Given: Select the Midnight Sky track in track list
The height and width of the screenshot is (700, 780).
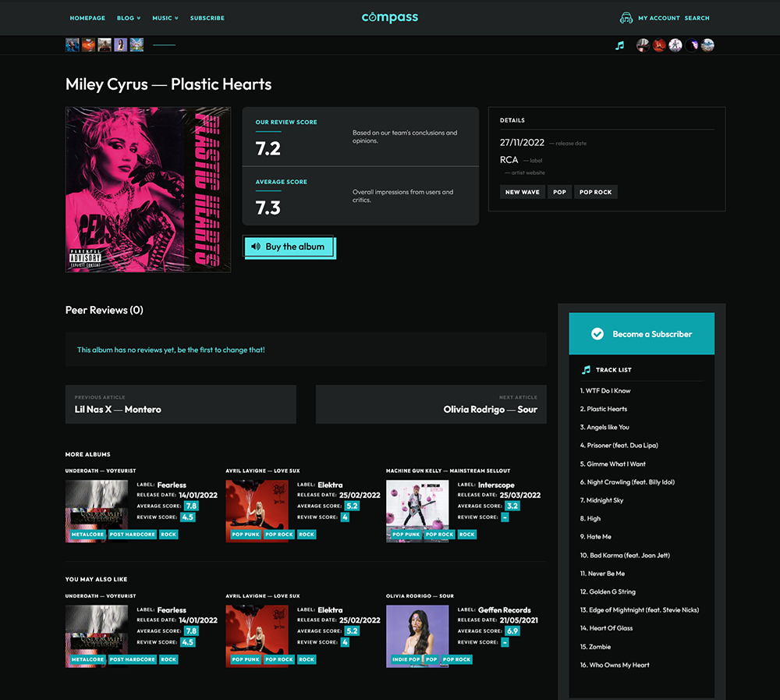Looking at the screenshot, I should 605,500.
